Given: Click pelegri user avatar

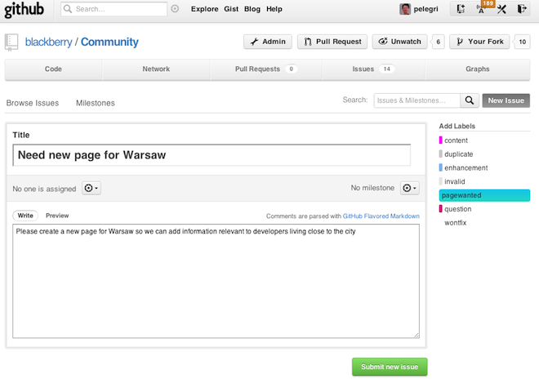Looking at the screenshot, I should (405, 9).
